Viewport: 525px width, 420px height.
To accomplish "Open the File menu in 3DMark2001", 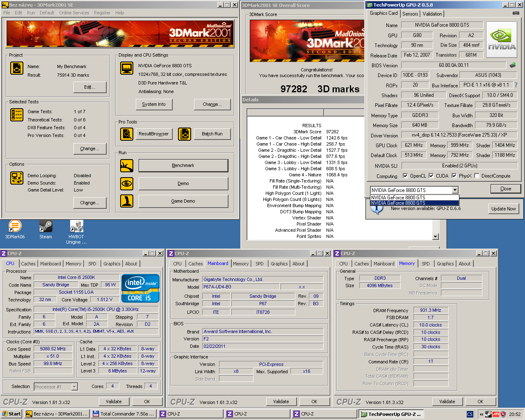I will 7,13.
